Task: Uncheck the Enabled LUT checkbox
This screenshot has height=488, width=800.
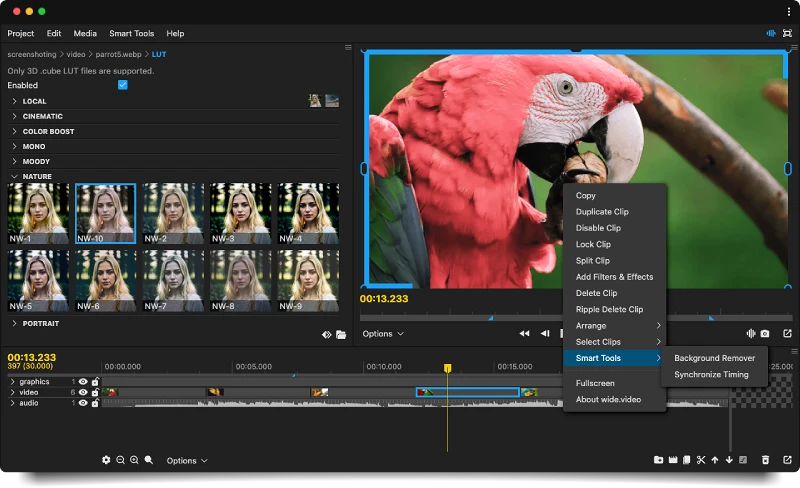Action: coord(122,85)
